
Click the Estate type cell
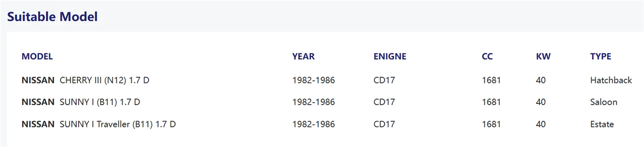point(602,124)
